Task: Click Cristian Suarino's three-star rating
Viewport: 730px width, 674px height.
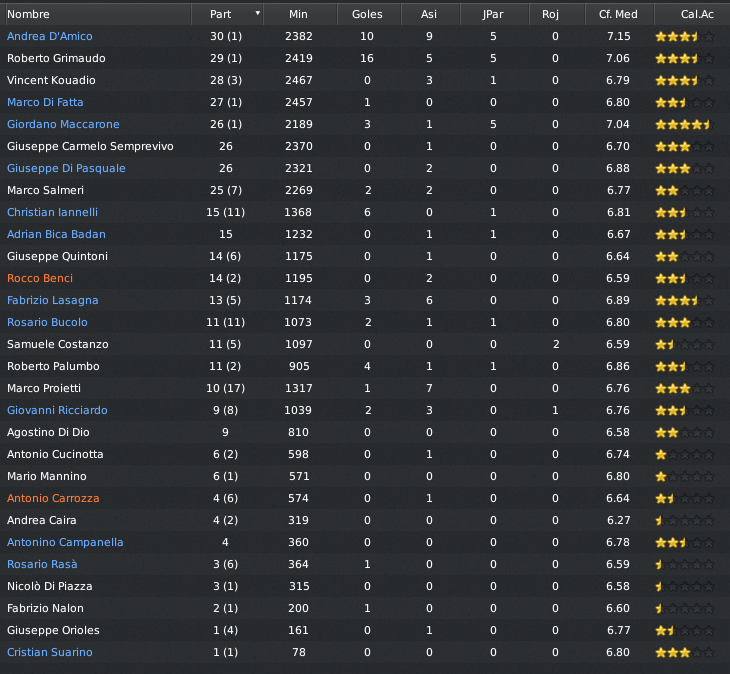Action: point(684,653)
